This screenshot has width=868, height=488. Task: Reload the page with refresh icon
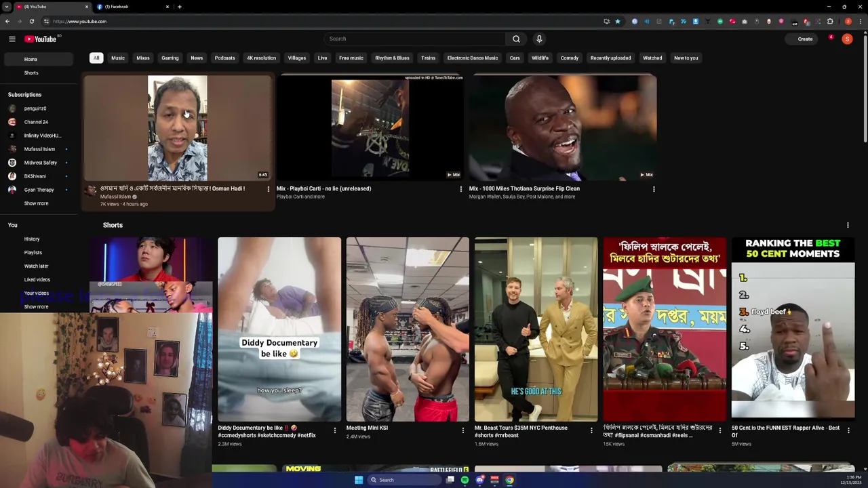pos(31,21)
